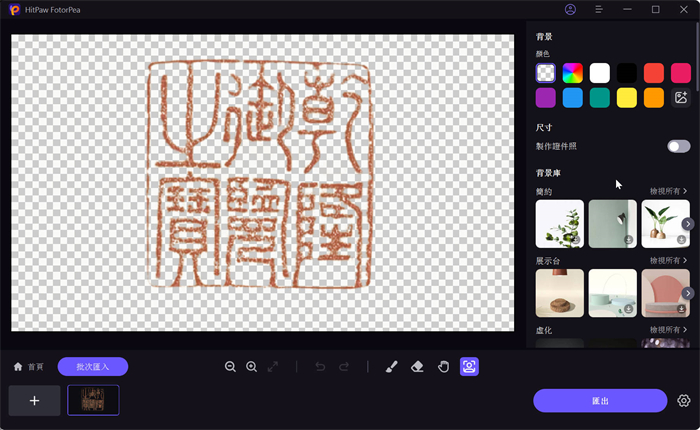The height and width of the screenshot is (430, 700).
Task: Open the user account icon
Action: (x=570, y=9)
